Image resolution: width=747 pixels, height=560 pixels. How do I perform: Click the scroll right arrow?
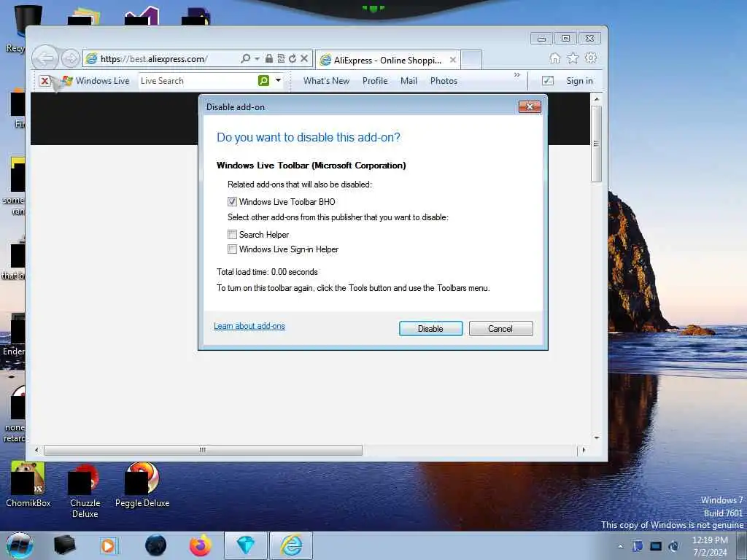point(584,449)
